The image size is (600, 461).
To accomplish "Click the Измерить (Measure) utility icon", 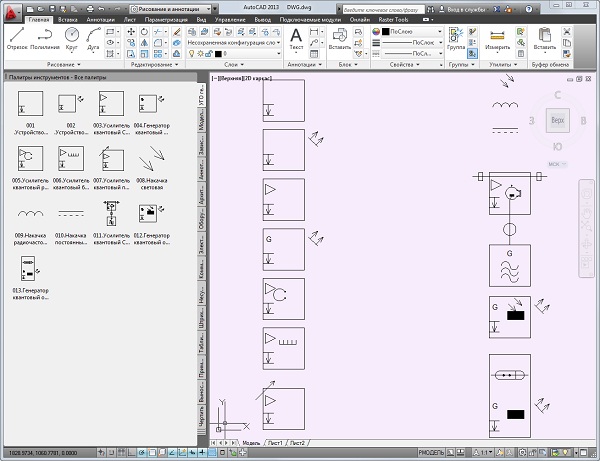I will click(x=497, y=38).
